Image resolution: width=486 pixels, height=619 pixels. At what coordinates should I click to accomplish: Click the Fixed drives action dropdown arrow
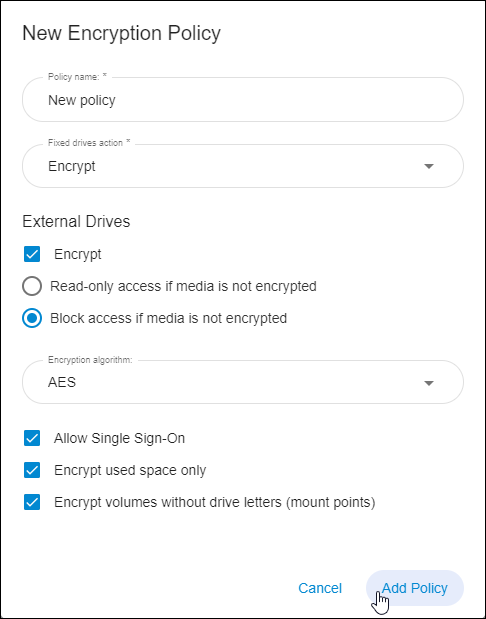click(x=429, y=166)
